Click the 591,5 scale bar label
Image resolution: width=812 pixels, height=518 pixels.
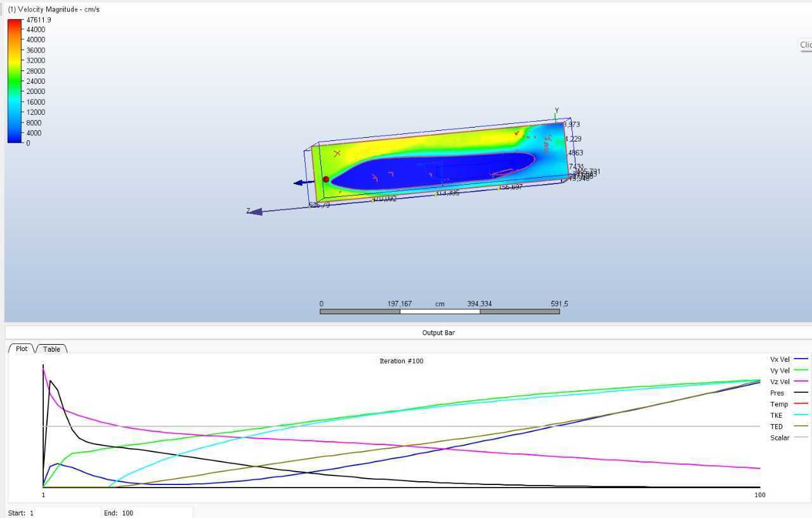click(x=560, y=303)
